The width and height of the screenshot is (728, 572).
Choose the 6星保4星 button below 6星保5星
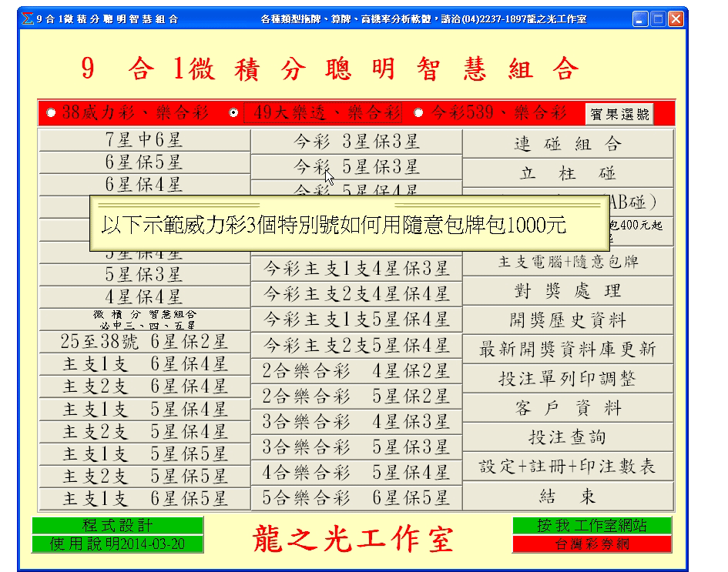pyautogui.click(x=144, y=184)
